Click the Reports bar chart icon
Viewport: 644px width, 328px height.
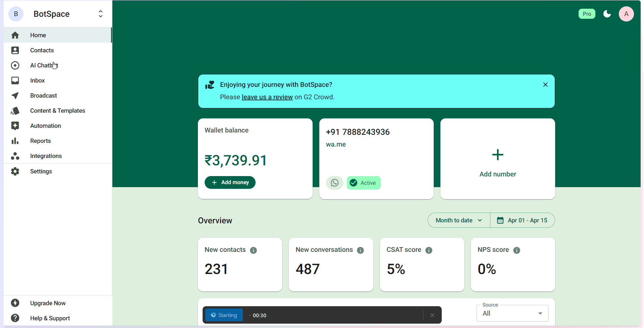[x=15, y=141]
